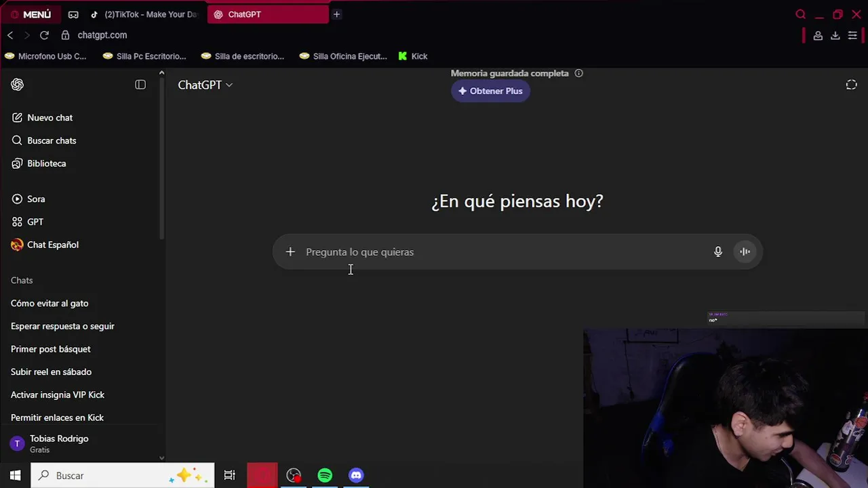Open a new browser tab
The image size is (868, 488).
pyautogui.click(x=336, y=14)
